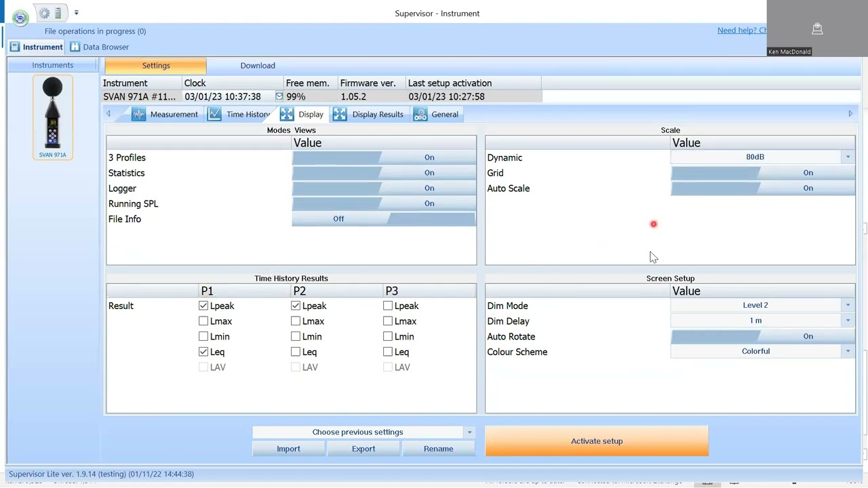Click File operations in progress (0) text
This screenshot has width=868, height=488.
click(95, 31)
